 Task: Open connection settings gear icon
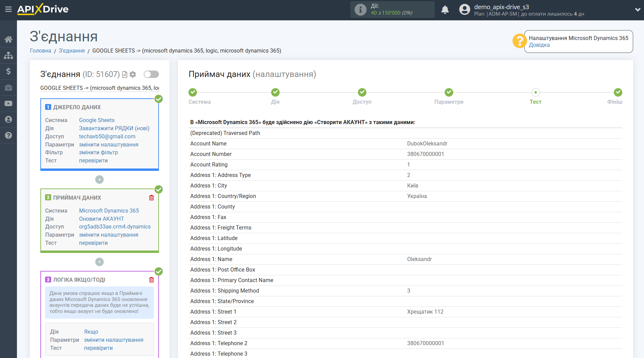133,74
